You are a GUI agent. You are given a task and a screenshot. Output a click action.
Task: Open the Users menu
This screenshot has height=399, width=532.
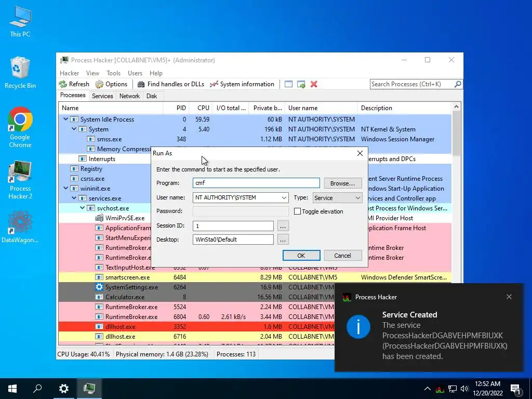pos(135,73)
